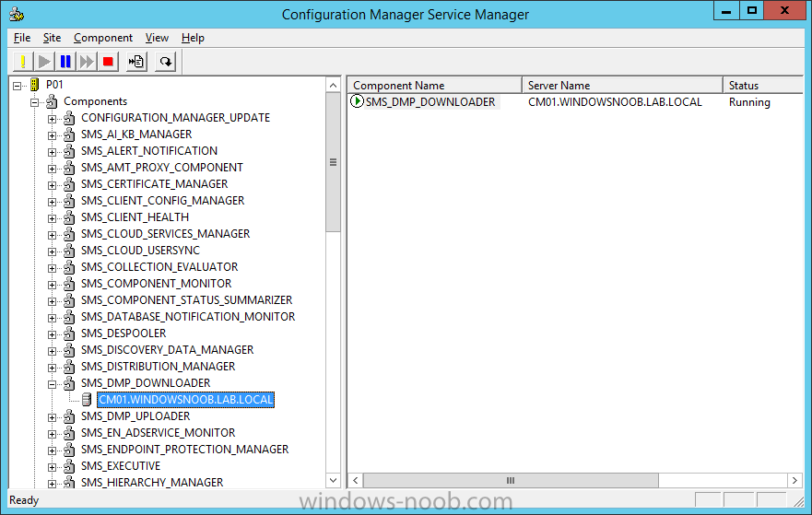
Task: Click the tree scrollbar down arrow
Action: point(333,480)
